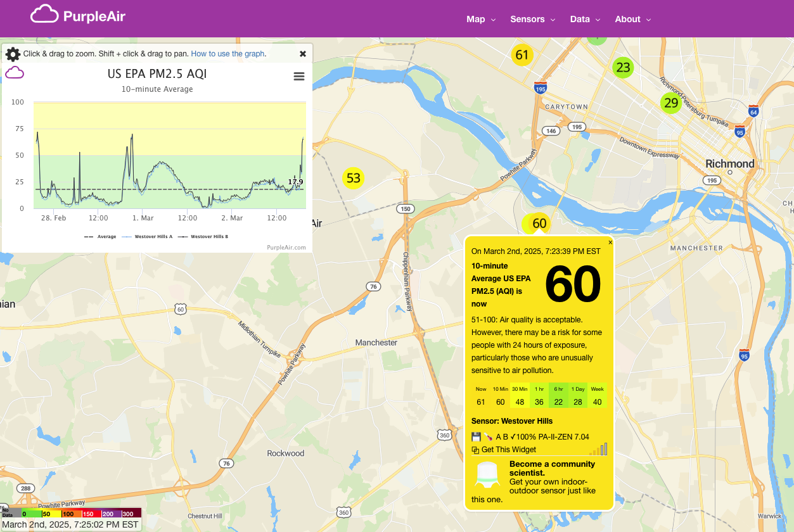Open the graph settings gear icon
The image size is (794, 532).
(x=13, y=54)
